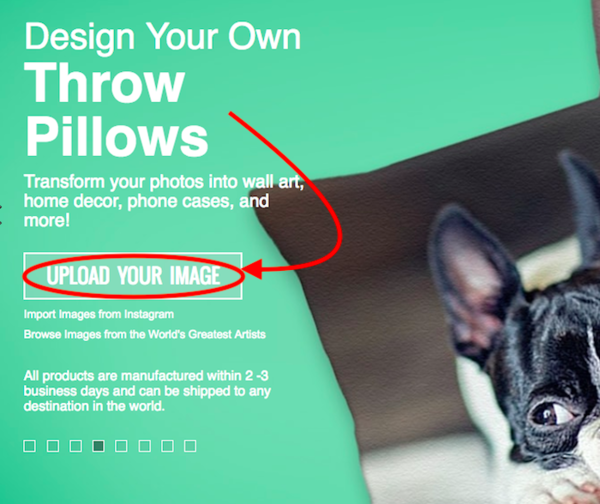Select the first slide indicator square
This screenshot has width=600, height=504.
(29, 446)
